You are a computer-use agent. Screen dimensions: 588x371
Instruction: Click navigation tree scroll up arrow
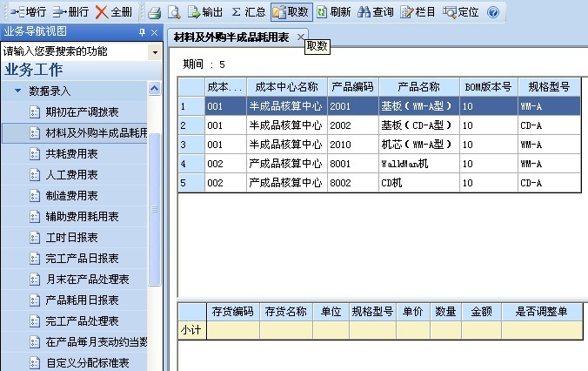[155, 89]
